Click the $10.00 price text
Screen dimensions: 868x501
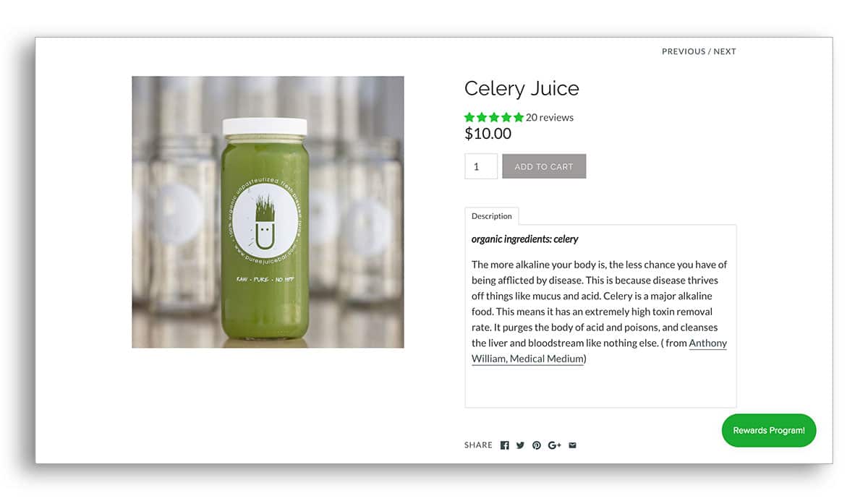(488, 134)
